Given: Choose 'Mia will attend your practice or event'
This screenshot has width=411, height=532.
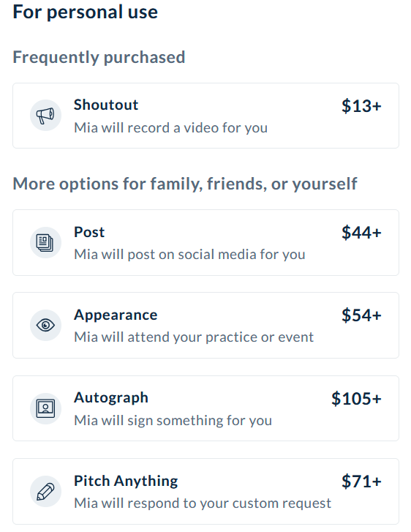Looking at the screenshot, I should pyautogui.click(x=194, y=337).
